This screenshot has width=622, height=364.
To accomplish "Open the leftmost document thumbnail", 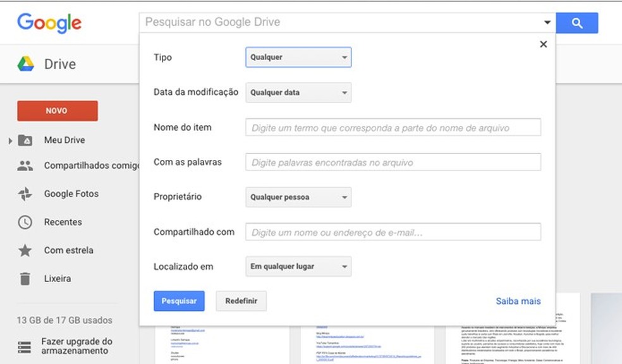I will [x=222, y=345].
